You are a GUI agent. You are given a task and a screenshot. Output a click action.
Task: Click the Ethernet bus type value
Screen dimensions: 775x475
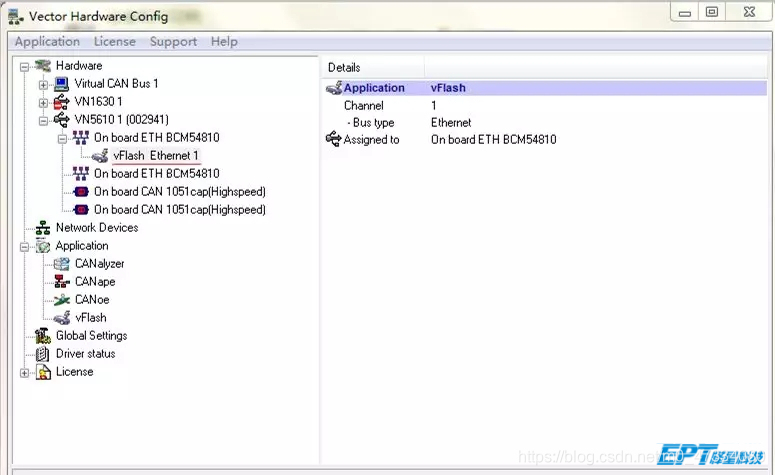pos(451,123)
